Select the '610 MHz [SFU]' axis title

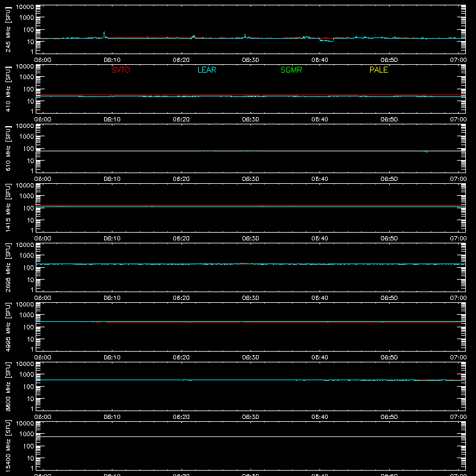tap(8, 149)
